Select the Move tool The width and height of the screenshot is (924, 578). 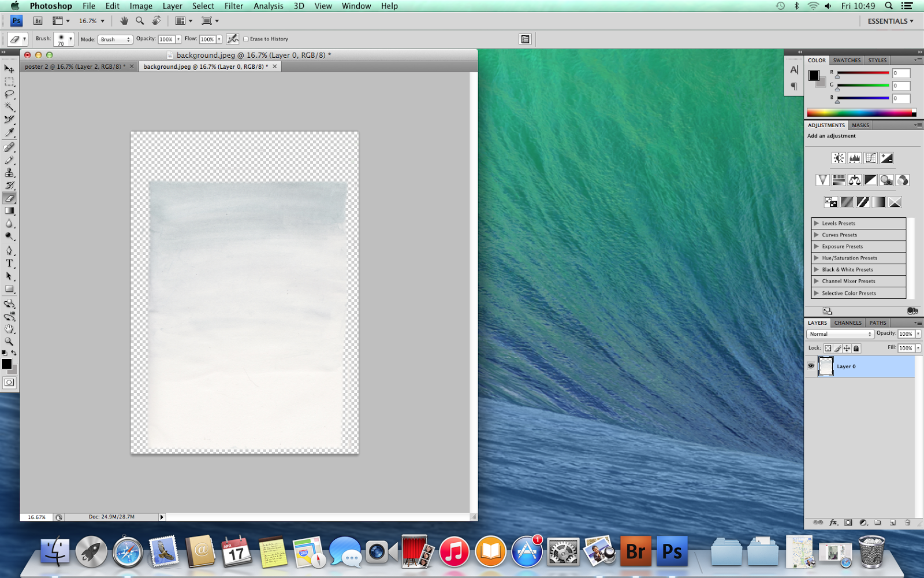[x=9, y=69]
